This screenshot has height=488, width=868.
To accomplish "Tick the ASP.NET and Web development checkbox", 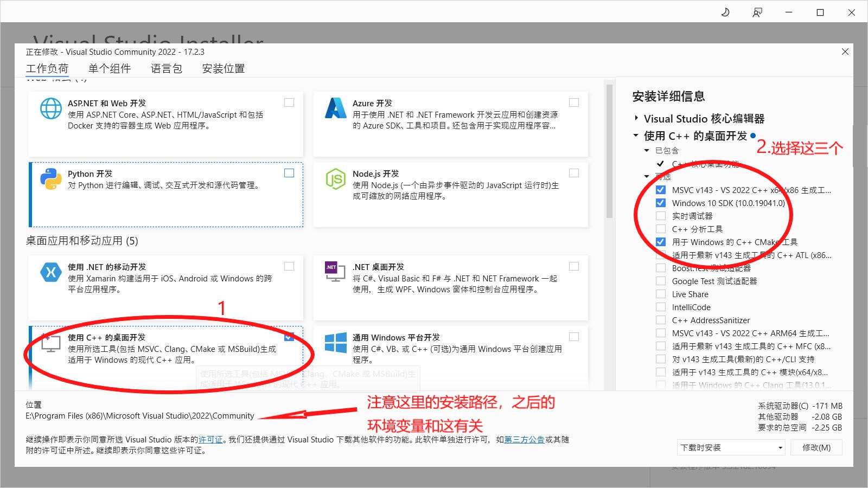I will click(289, 102).
